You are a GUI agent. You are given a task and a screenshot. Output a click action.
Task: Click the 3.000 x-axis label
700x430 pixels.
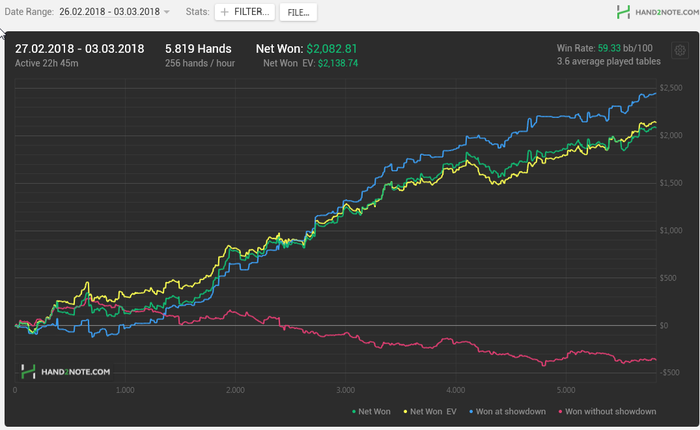(x=346, y=390)
